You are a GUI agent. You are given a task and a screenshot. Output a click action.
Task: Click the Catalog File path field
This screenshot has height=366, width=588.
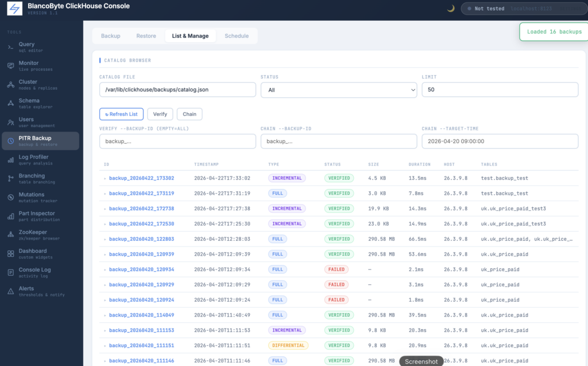(x=177, y=90)
